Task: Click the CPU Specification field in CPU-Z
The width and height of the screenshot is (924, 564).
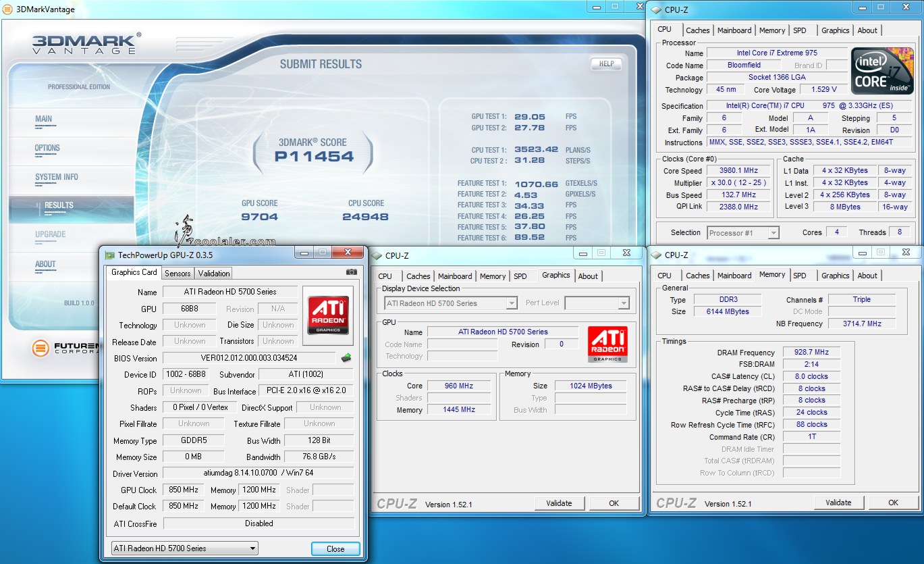Action: (x=809, y=106)
